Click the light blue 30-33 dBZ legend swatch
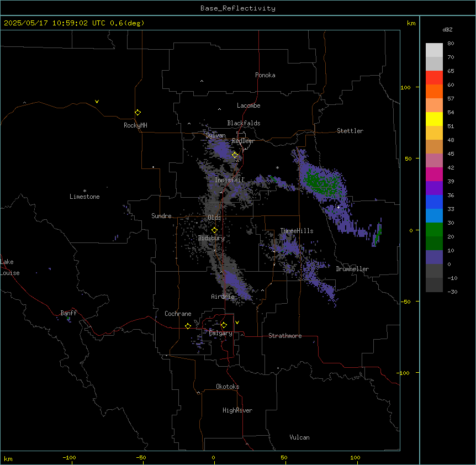 click(x=434, y=216)
